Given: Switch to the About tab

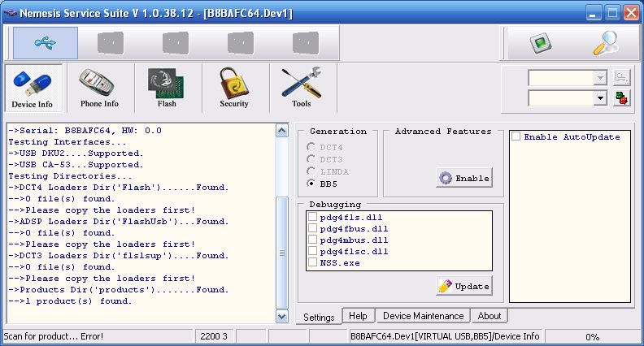Looking at the screenshot, I should tap(490, 316).
